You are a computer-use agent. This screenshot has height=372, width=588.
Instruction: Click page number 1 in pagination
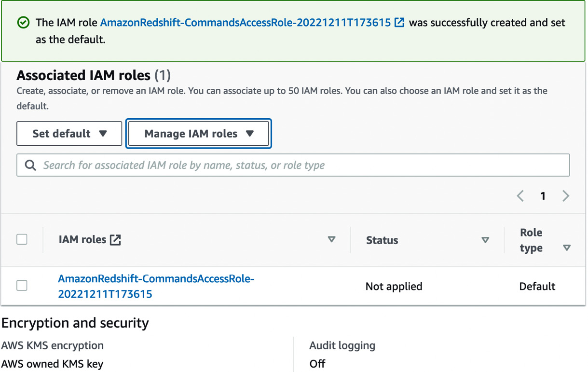coord(543,196)
